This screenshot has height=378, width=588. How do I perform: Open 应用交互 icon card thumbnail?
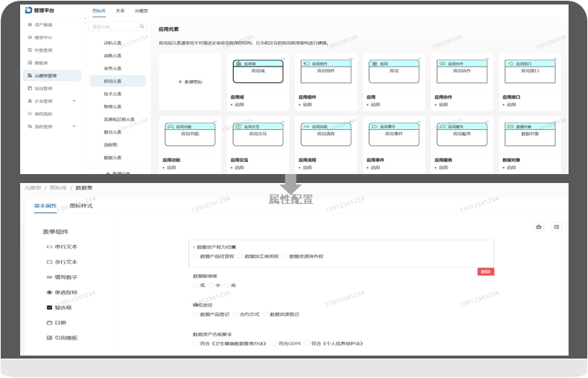258,134
